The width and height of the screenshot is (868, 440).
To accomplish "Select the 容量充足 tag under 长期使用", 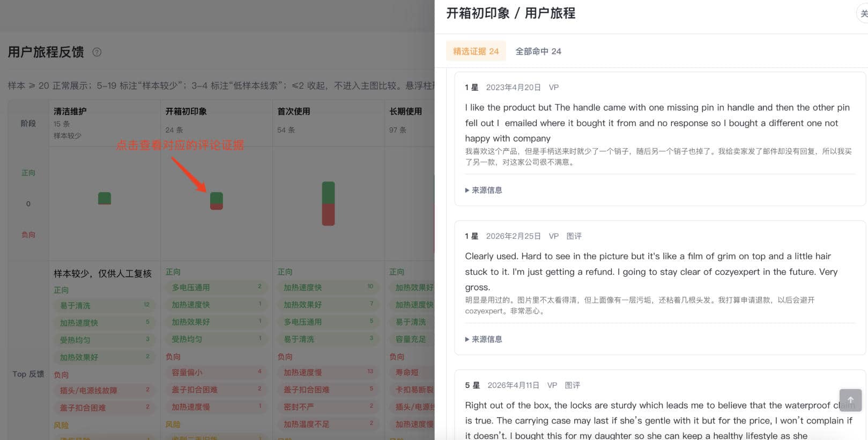I will pos(412,339).
